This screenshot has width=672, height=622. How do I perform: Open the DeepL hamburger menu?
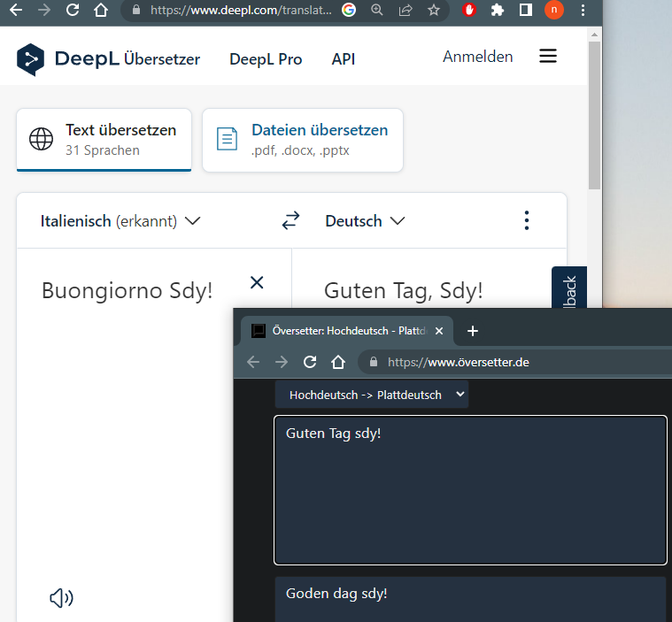point(548,56)
